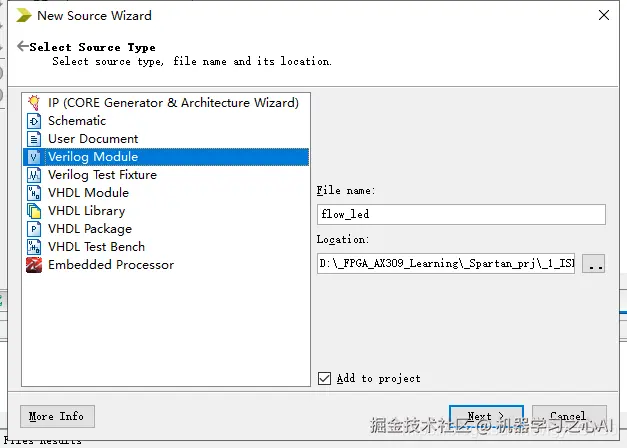
Task: Click the VHDL Library stacked pages icon
Action: (34, 211)
